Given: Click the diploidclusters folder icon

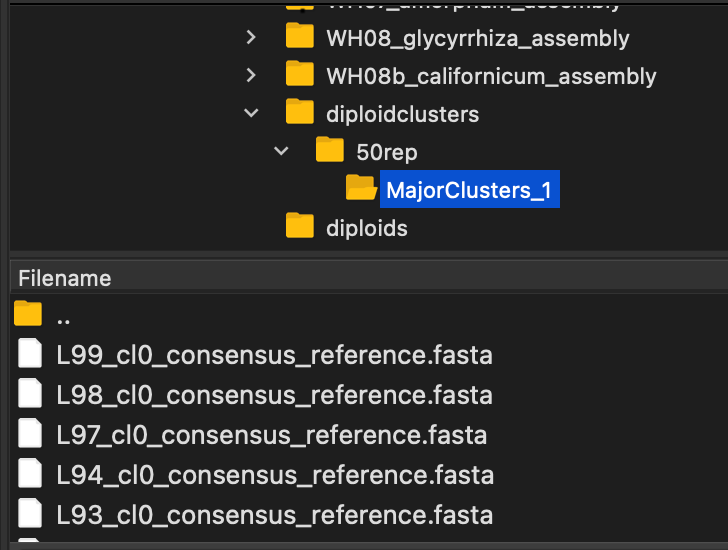Looking at the screenshot, I should click(x=299, y=112).
